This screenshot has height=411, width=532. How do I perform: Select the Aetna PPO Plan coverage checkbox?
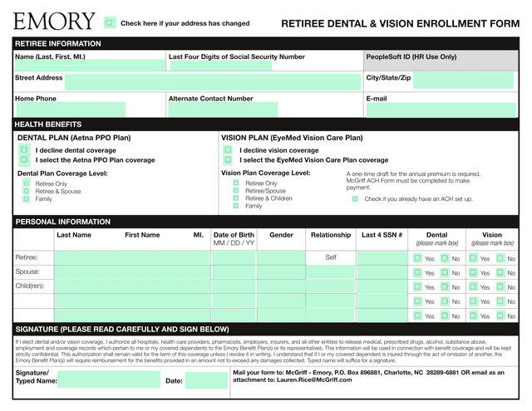point(24,159)
